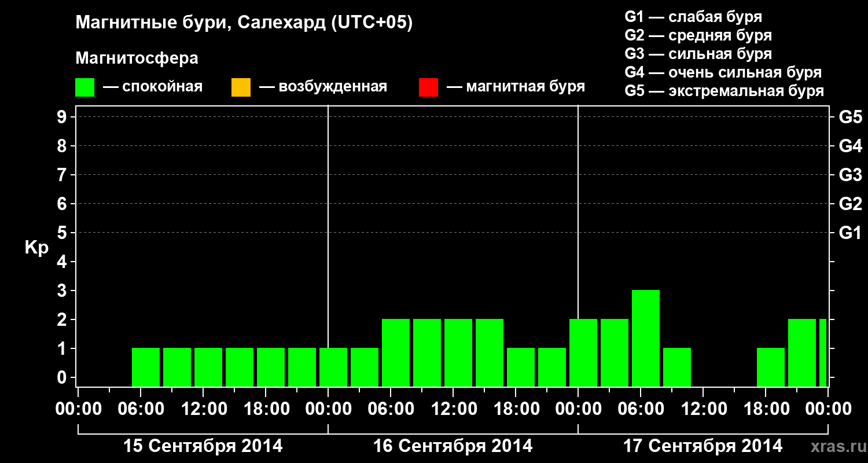868x463 pixels.
Task: Click the Kp 3 bar on 17 September
Action: 646,338
